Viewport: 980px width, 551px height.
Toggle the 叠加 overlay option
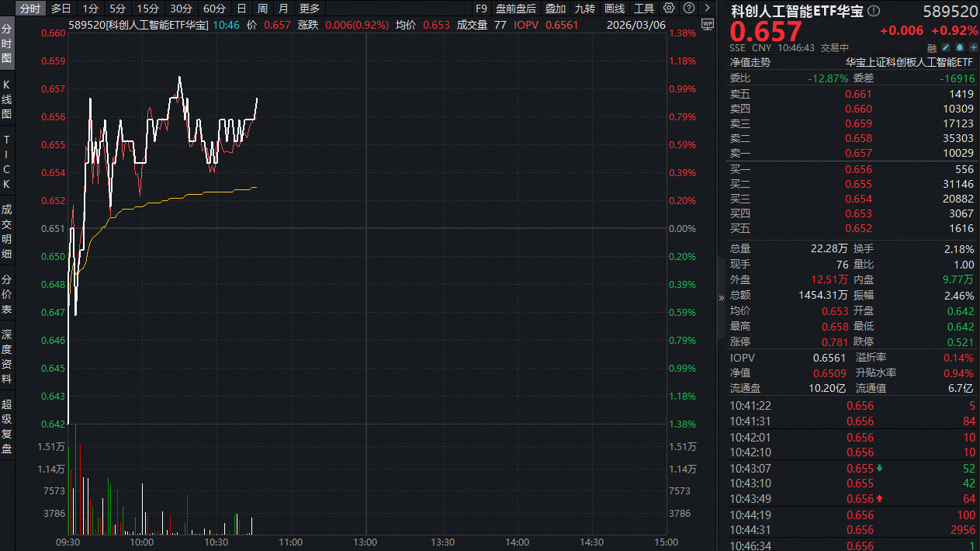555,9
